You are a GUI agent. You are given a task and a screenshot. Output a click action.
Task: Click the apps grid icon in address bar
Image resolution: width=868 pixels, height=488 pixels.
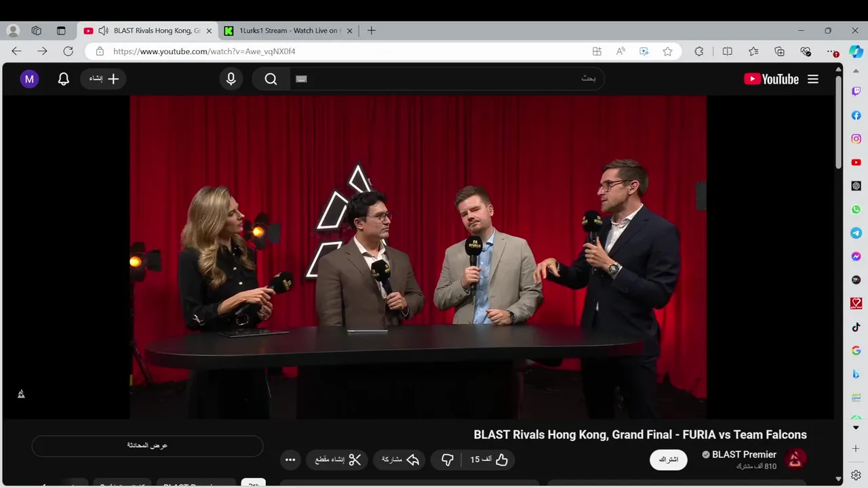597,52
